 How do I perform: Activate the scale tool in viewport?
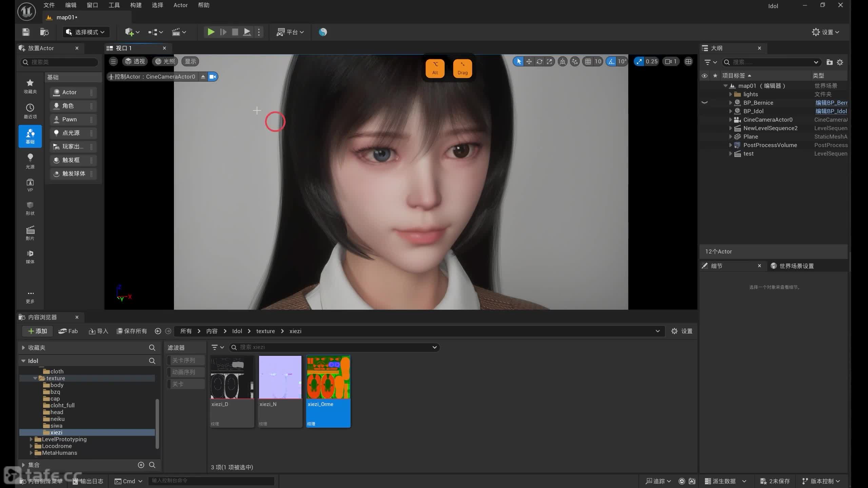point(550,61)
